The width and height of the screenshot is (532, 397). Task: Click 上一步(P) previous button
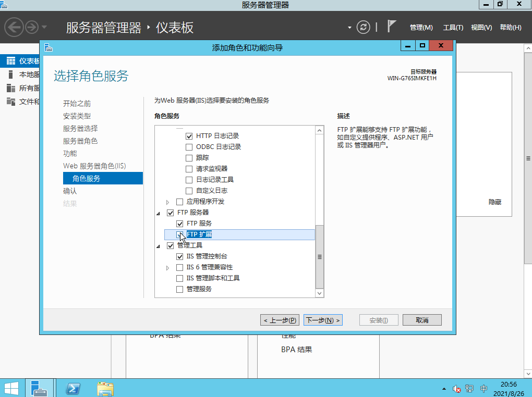point(280,320)
